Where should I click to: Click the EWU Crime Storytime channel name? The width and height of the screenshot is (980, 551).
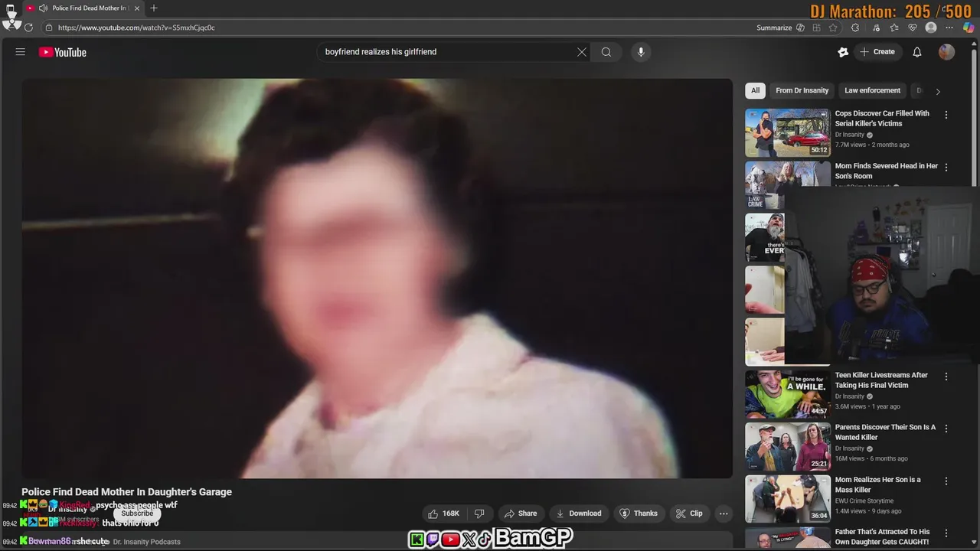point(864,500)
